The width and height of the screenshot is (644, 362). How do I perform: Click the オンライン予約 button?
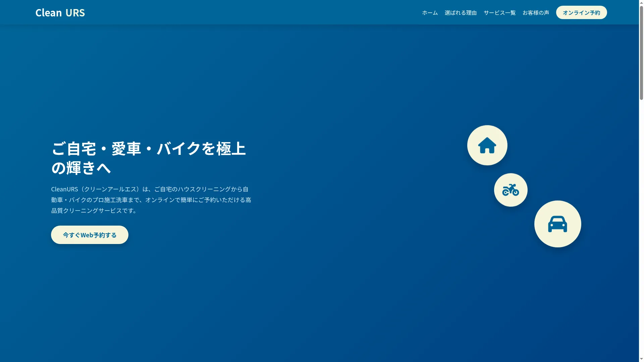(581, 12)
